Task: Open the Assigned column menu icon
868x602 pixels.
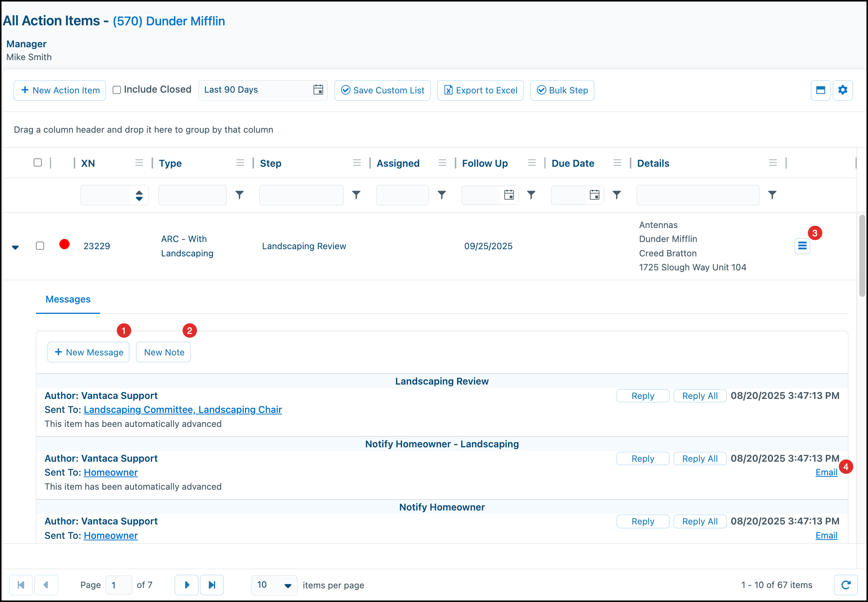Action: coord(442,163)
